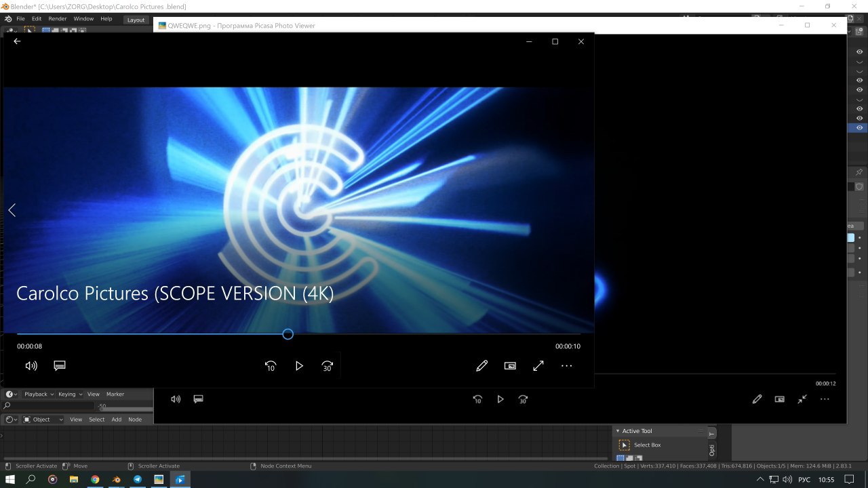This screenshot has width=868, height=488.
Task: Open Blender's Render menu
Action: (58, 19)
